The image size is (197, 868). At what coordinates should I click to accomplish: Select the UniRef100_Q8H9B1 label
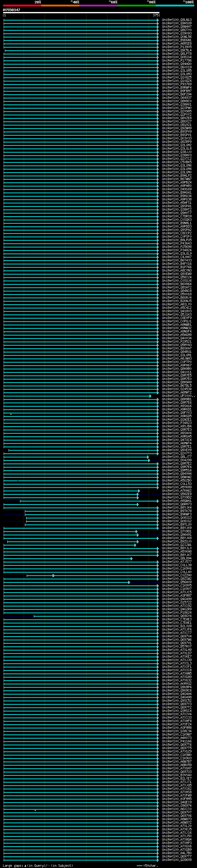click(x=176, y=399)
